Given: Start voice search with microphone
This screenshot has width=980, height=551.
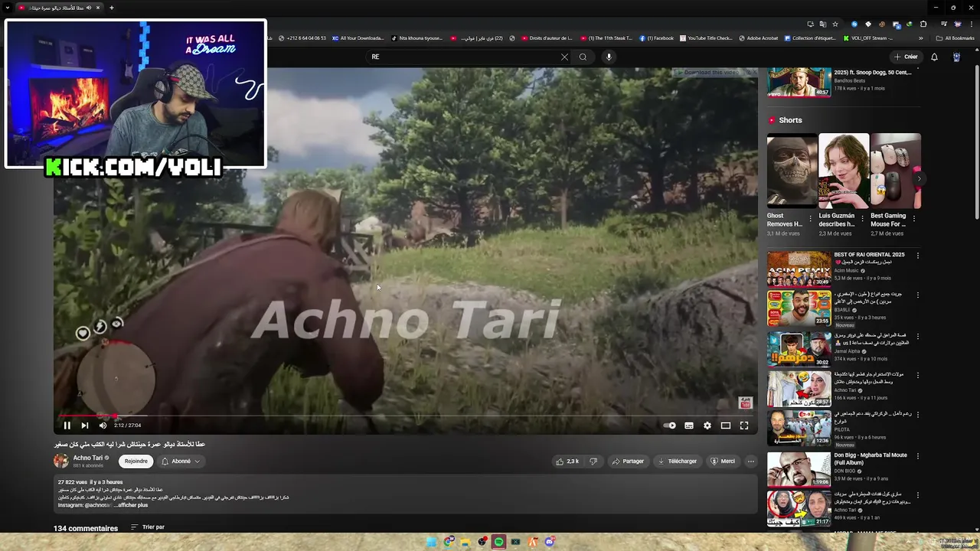Looking at the screenshot, I should [609, 57].
